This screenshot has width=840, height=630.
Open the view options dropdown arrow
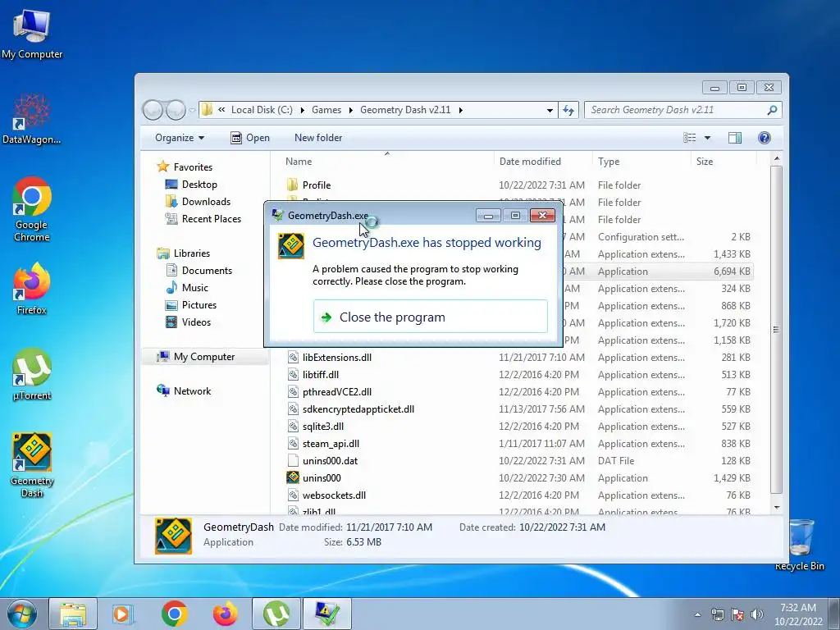pos(707,138)
